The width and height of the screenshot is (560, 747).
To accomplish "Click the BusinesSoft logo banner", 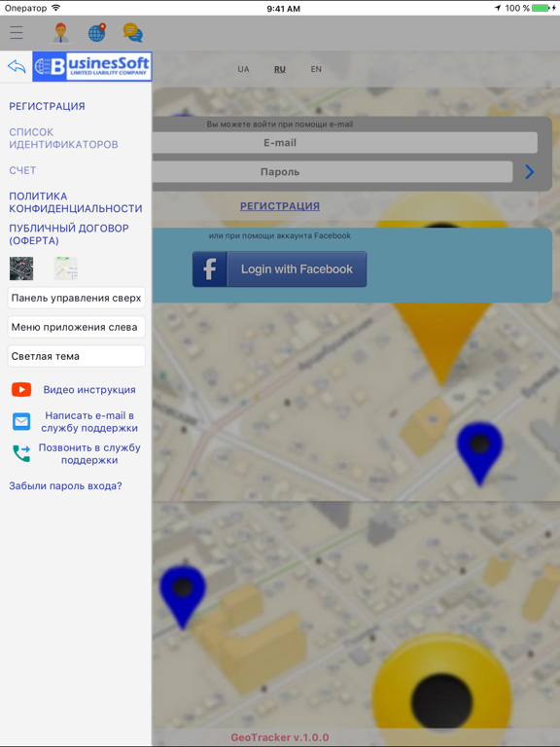I will [x=92, y=67].
